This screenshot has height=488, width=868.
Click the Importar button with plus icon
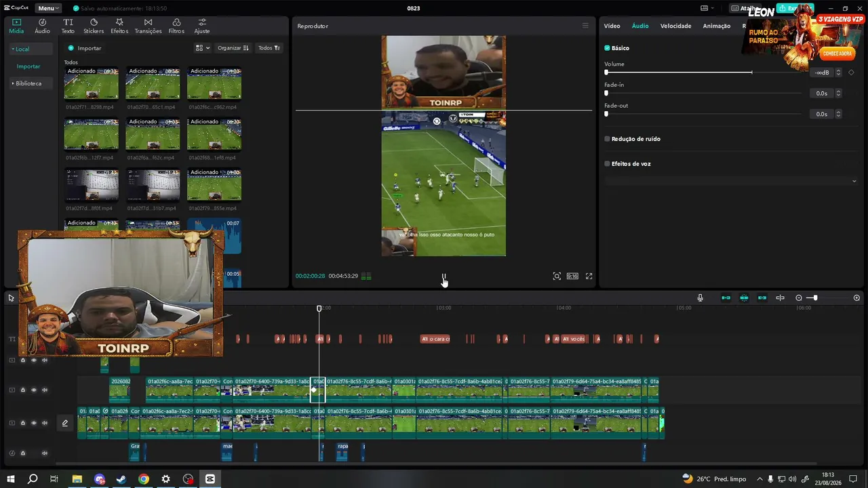[85, 48]
